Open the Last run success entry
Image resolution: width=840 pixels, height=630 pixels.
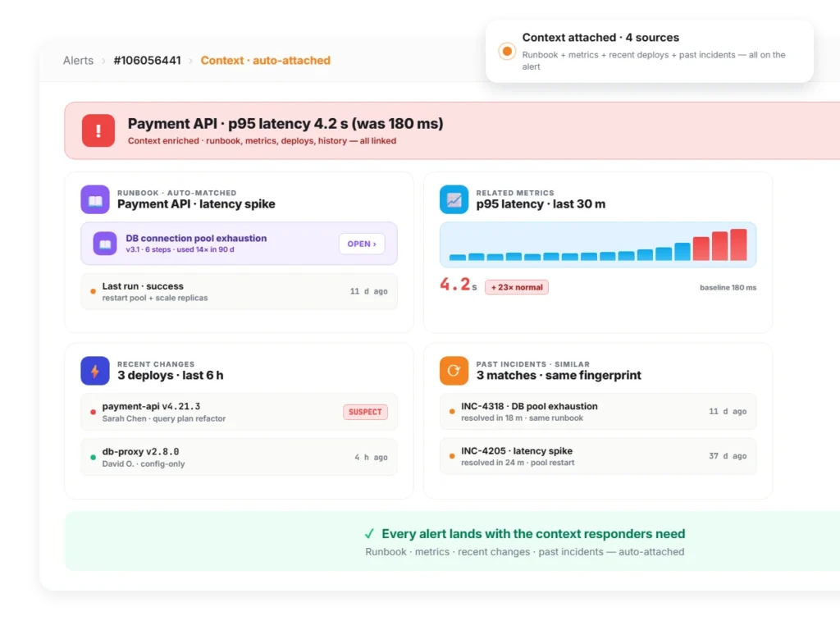pos(239,291)
